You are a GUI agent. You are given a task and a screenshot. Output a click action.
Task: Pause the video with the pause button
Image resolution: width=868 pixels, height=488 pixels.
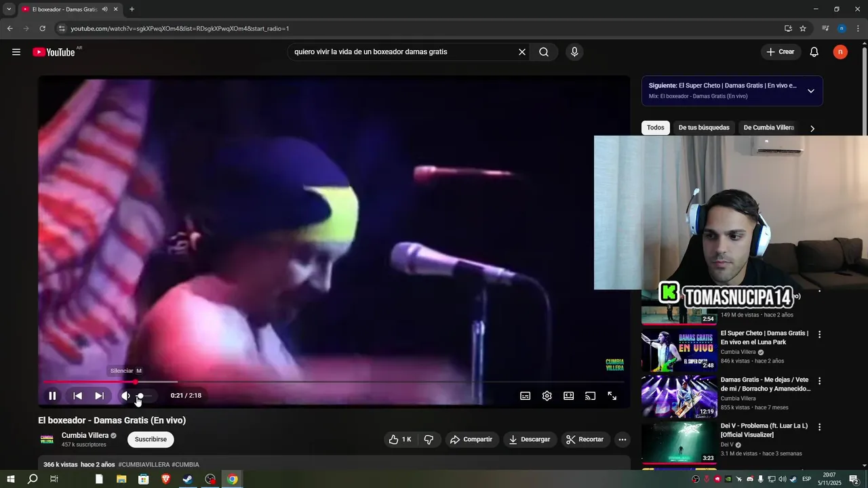[x=52, y=396]
